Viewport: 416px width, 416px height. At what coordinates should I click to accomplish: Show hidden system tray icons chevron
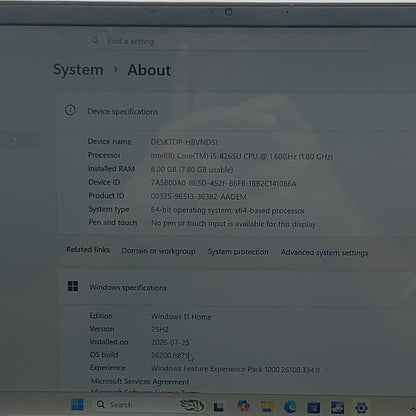point(413,409)
